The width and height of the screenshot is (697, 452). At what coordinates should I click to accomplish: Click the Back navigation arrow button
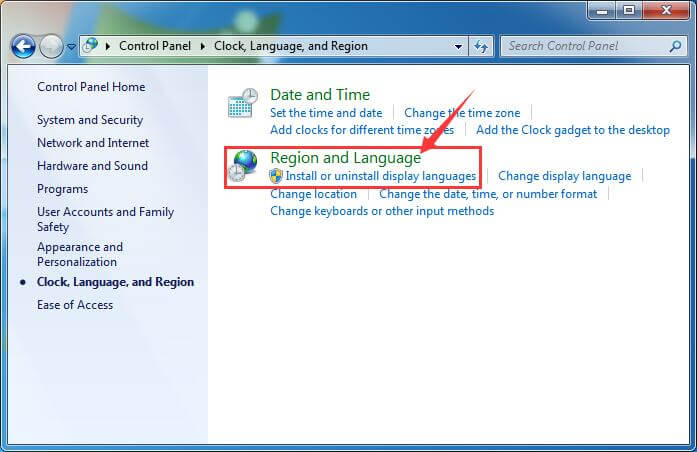tap(23, 46)
